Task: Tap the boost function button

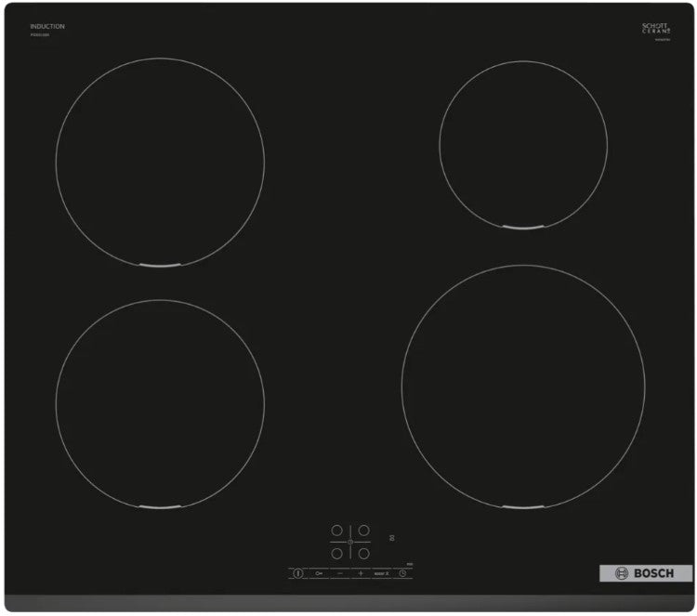Action: [x=380, y=573]
